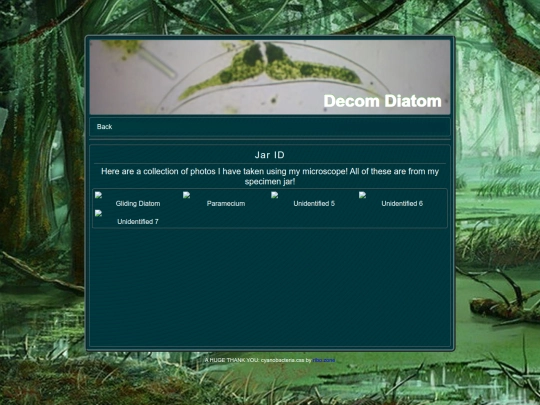Open the Paramecium broken image thumbnail
This screenshot has width=540, height=405.
(x=187, y=195)
